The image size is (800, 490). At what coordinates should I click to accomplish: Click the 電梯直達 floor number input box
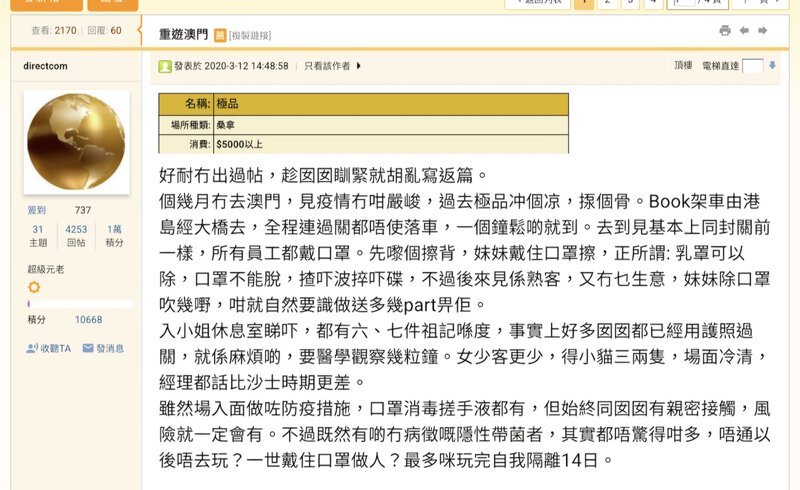coord(753,66)
